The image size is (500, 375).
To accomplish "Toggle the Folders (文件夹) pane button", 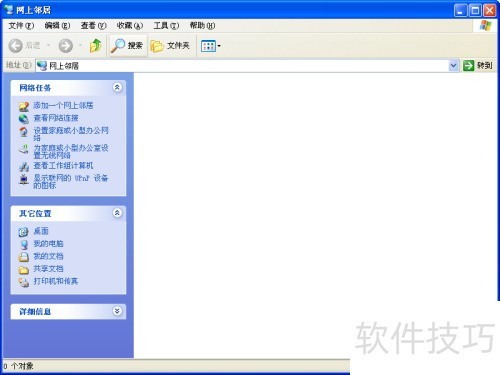I will (170, 46).
